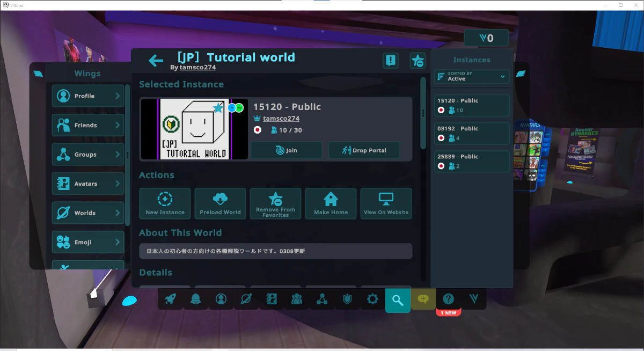
Task: Click the Drop Portal button
Action: pyautogui.click(x=364, y=150)
